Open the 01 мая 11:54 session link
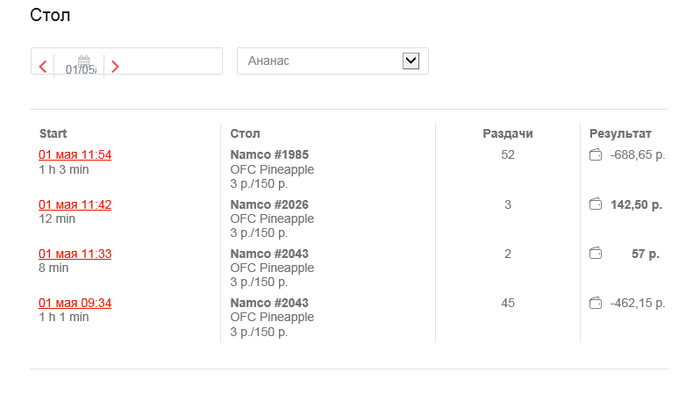700x401 pixels. (75, 155)
